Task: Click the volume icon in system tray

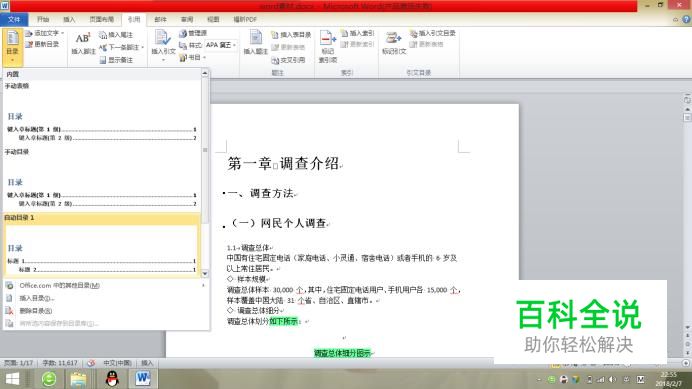Action: coord(613,379)
